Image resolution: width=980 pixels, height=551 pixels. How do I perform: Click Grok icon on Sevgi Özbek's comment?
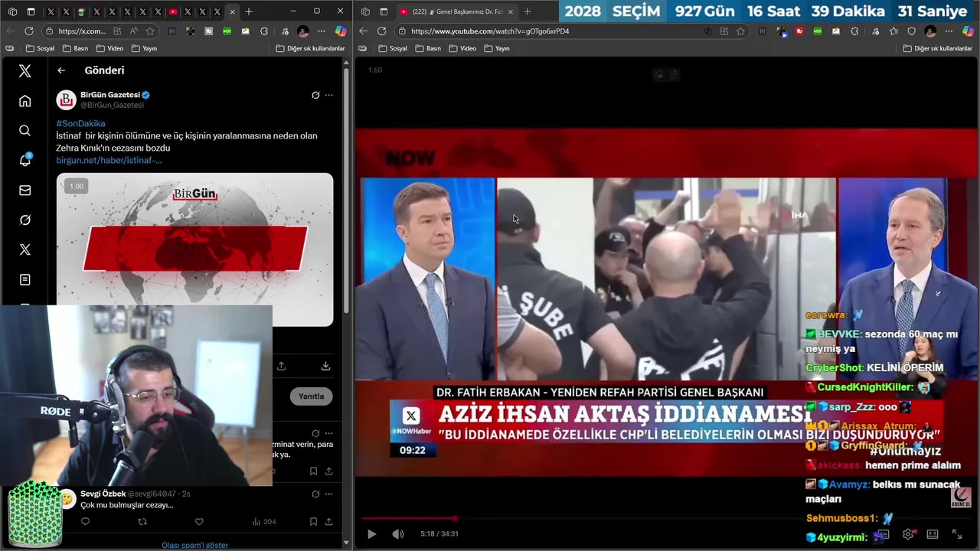[x=315, y=494]
